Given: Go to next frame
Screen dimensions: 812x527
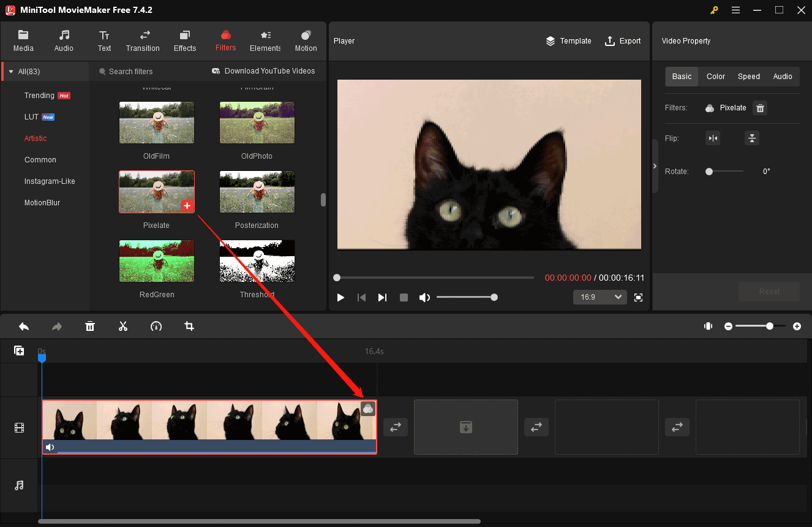Looking at the screenshot, I should (382, 297).
